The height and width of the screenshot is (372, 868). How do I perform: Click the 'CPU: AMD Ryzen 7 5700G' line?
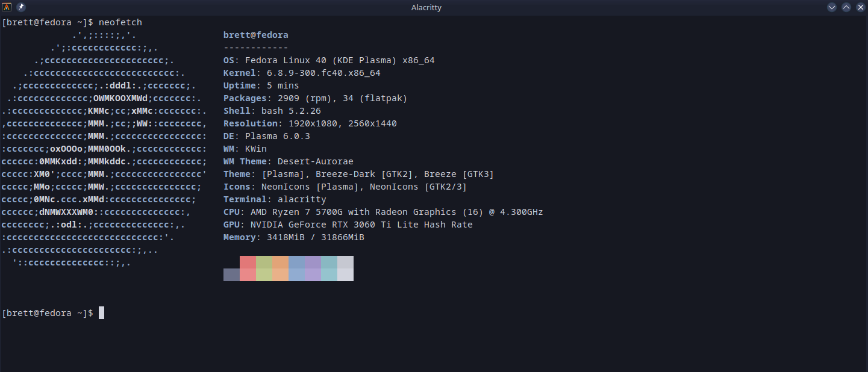click(383, 212)
